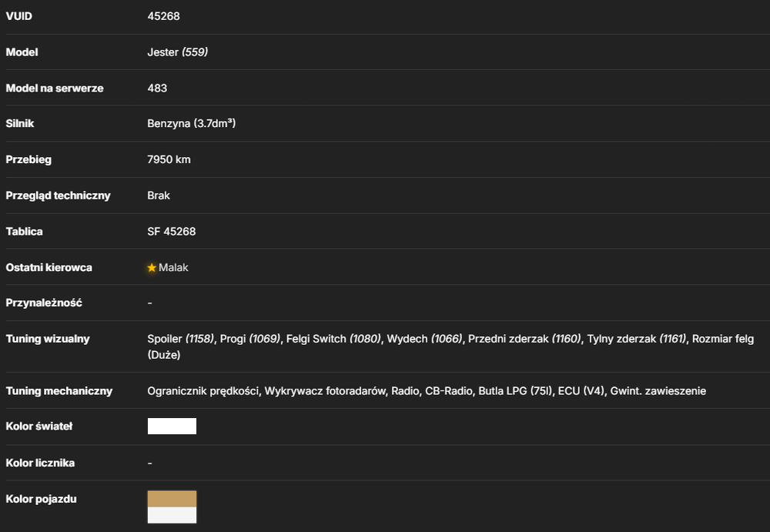This screenshot has height=532, width=770.
Task: Click Ogranicznik prędkości tuning entry
Action: [203, 391]
